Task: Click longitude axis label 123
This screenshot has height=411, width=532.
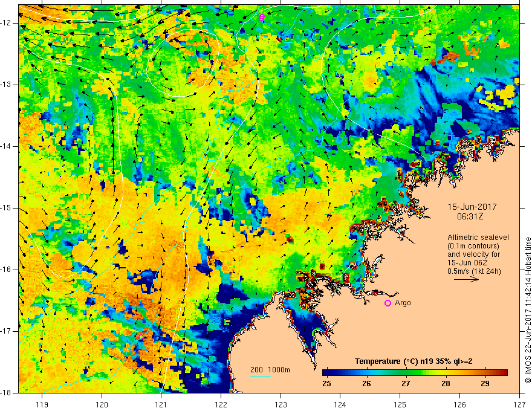Action: tap(281, 404)
